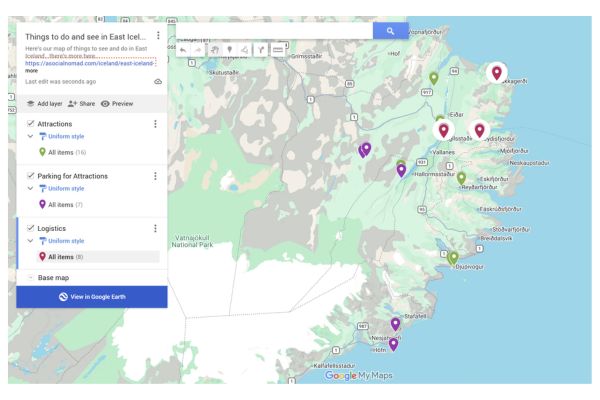
Task: Click the Parking for Attractions layer name
Action: (73, 176)
